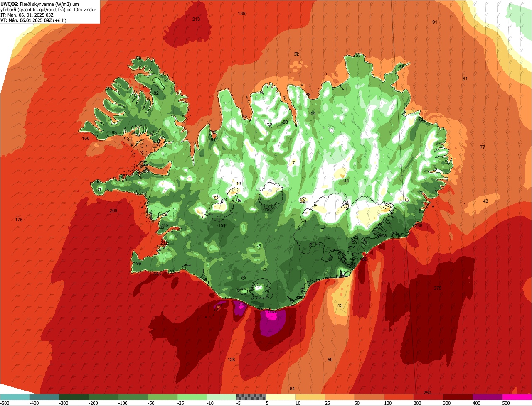Click the '64' value near the bottom edge
Screen dimensions: 532x406
pos(292,389)
